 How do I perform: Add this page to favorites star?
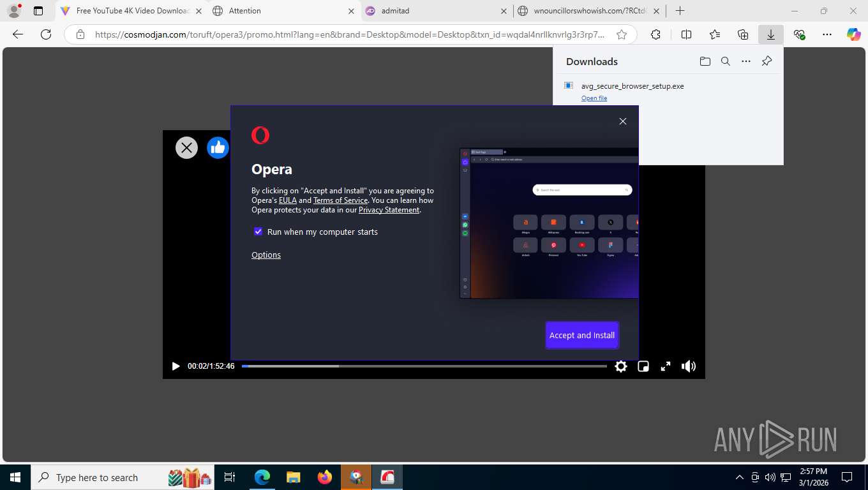(621, 34)
